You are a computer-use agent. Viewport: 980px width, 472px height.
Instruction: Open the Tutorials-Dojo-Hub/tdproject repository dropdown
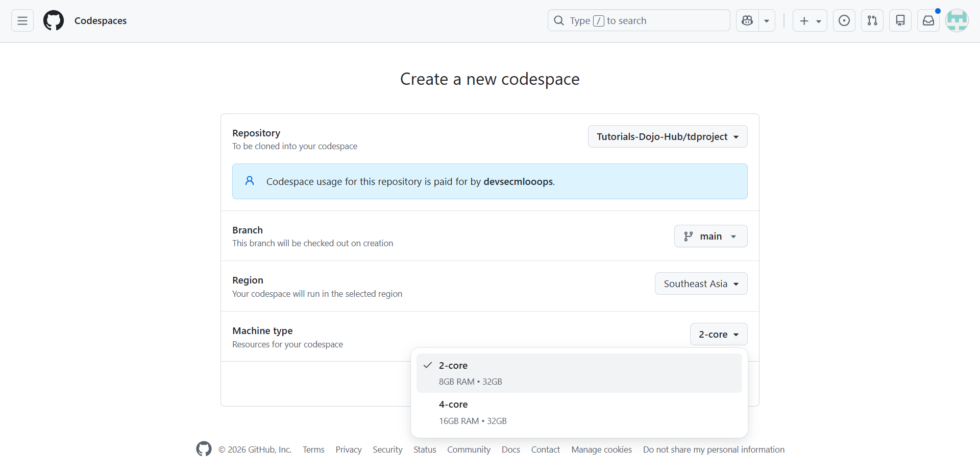click(668, 136)
